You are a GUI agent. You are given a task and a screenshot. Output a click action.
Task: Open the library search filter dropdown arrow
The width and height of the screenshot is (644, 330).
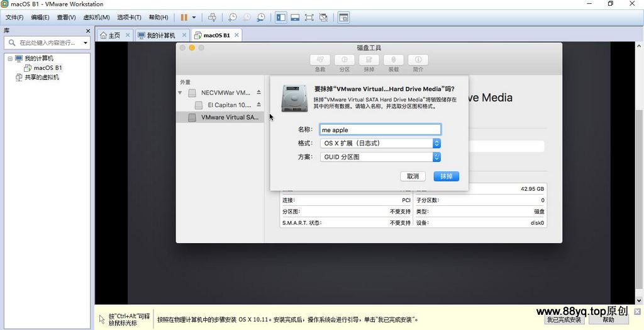[86, 43]
